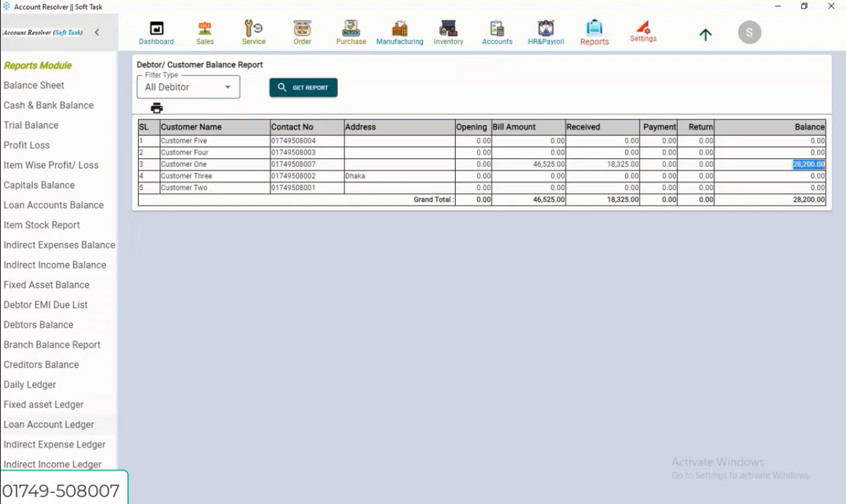Open the HR&Payroll module
The height and width of the screenshot is (504, 846).
(546, 32)
